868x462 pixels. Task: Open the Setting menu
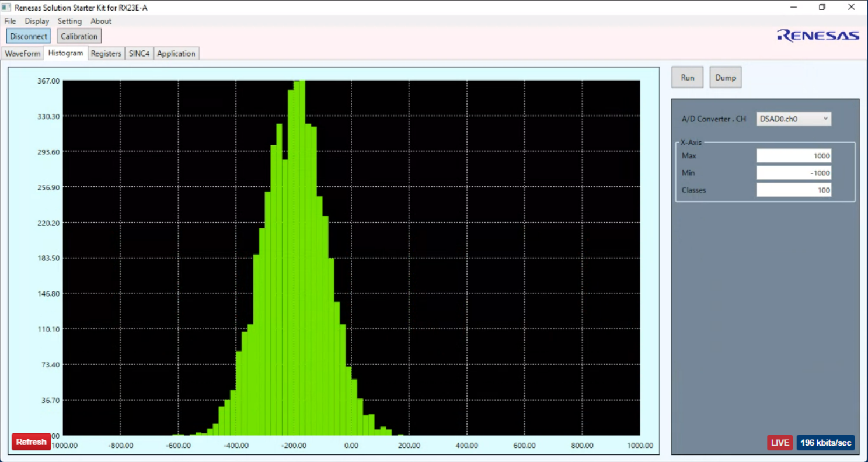pyautogui.click(x=69, y=21)
